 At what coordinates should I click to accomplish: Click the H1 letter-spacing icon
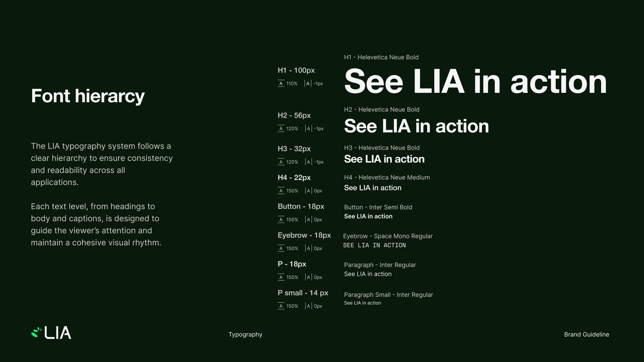(308, 83)
